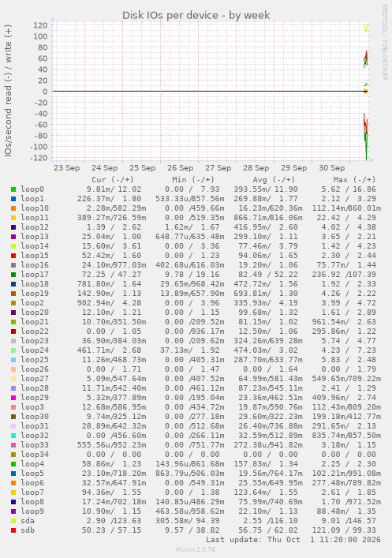Viewport: 392px width, 558px height.
Task: Click the 'loop33' legend label
Action: click(x=35, y=445)
